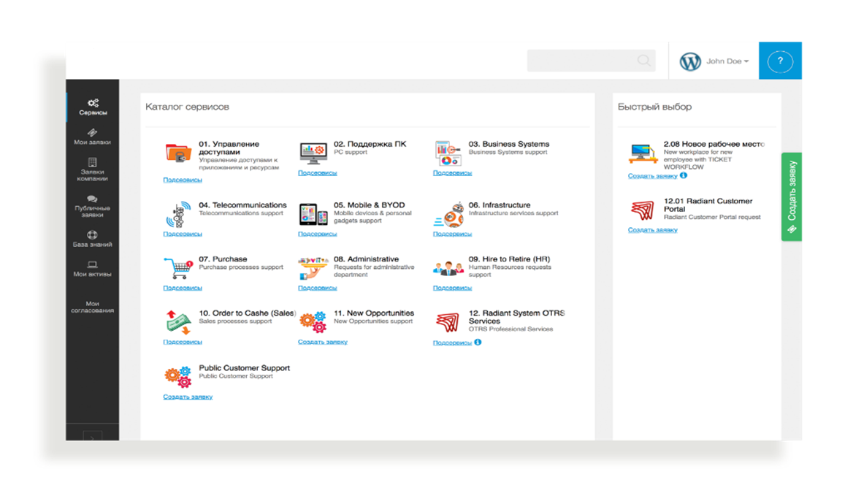Click the Infrastructure robot icon

pyautogui.click(x=448, y=215)
